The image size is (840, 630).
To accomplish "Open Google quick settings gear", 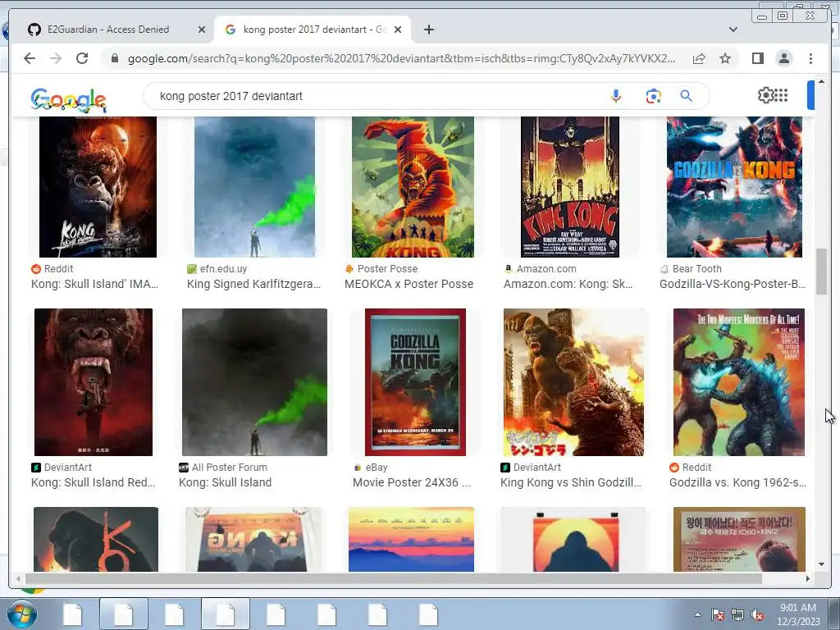I will click(x=765, y=95).
